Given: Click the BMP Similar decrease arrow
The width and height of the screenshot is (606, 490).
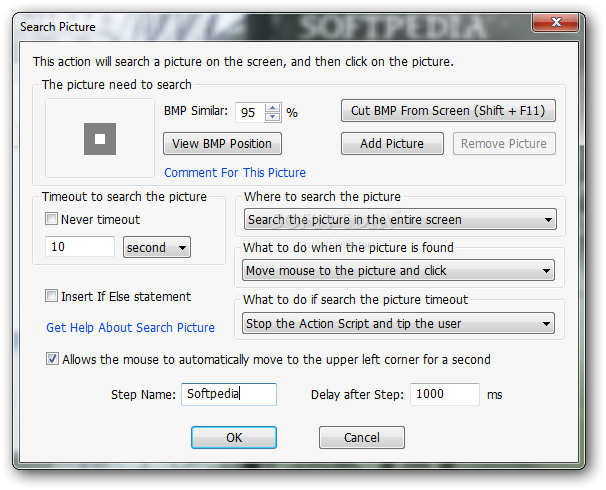Looking at the screenshot, I should 273,117.
